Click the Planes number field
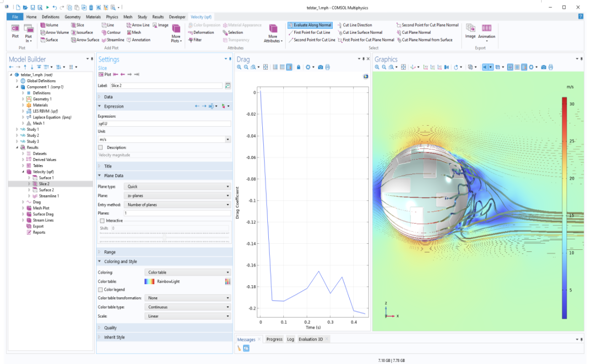This screenshot has width=593, height=364. (x=177, y=213)
